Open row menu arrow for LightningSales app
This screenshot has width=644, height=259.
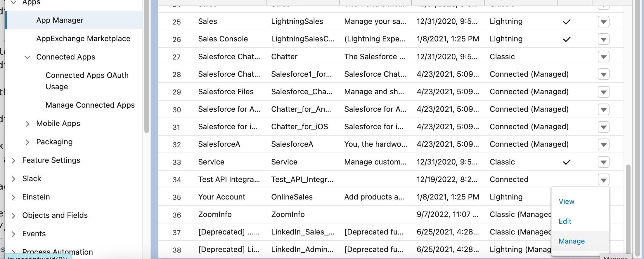point(603,22)
